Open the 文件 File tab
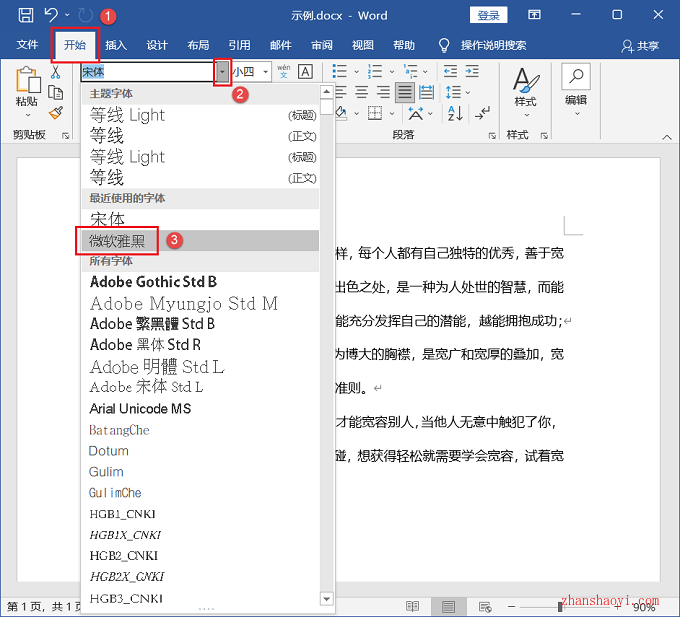The image size is (680, 617). tap(27, 45)
